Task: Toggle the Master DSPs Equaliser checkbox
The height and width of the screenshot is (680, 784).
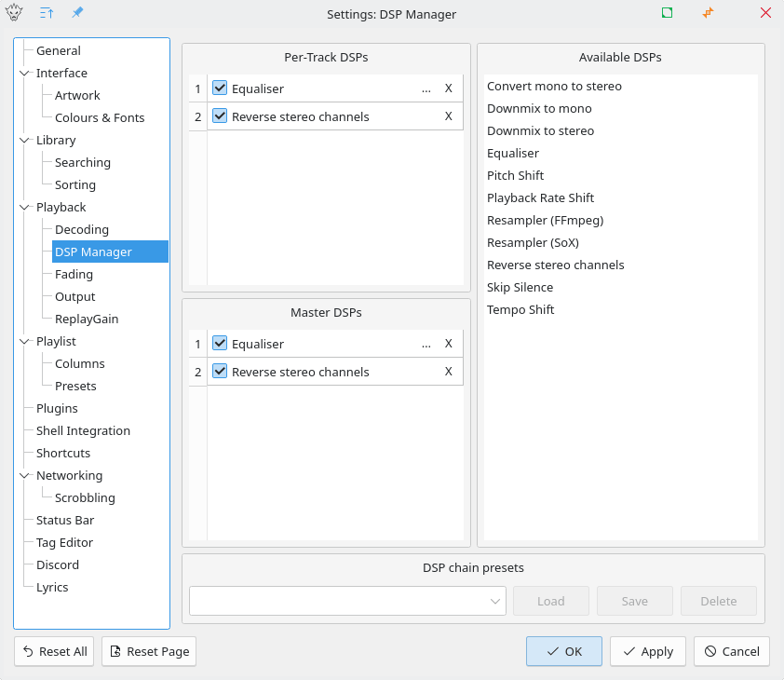Action: (220, 344)
